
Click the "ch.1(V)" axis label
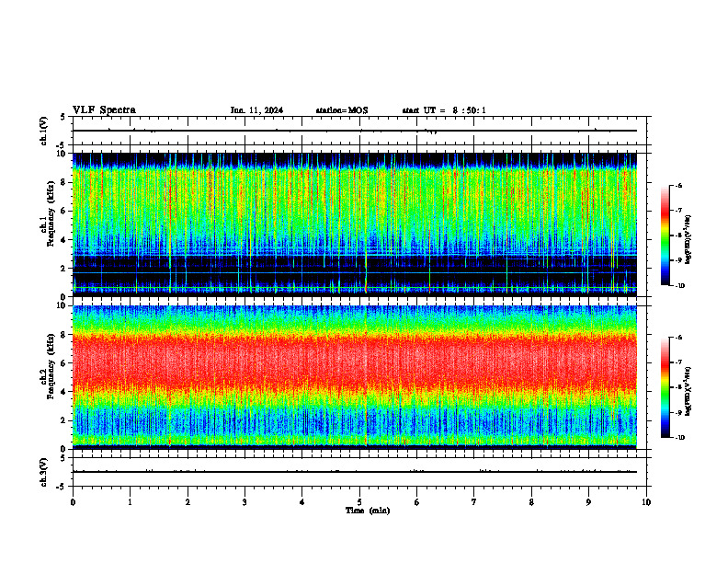(44, 131)
